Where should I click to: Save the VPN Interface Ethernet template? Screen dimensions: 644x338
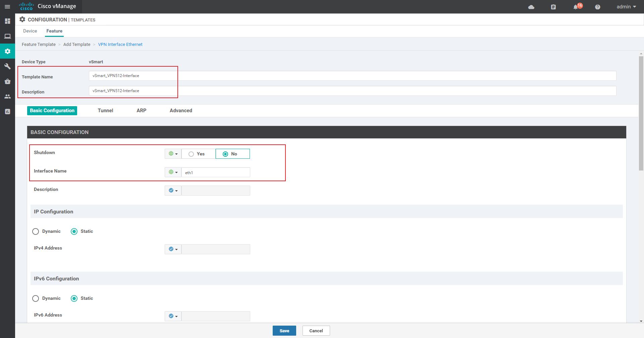[284, 331]
